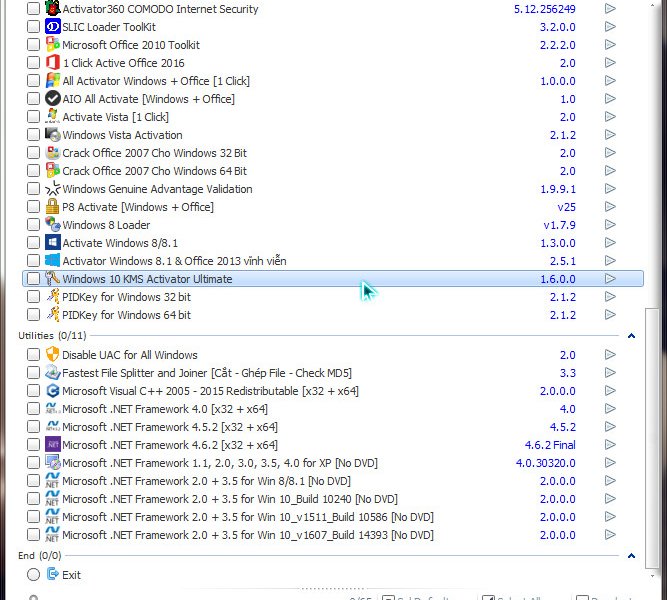Click the Windows 8 Loader icon
Viewport: 667px width, 600px height.
pos(53,225)
